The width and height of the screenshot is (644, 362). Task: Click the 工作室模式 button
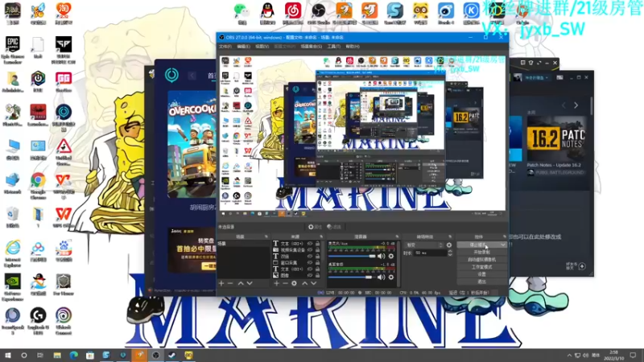(481, 267)
